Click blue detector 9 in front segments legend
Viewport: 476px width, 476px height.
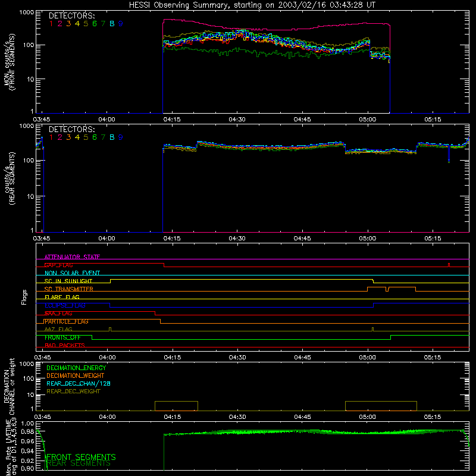(121, 24)
